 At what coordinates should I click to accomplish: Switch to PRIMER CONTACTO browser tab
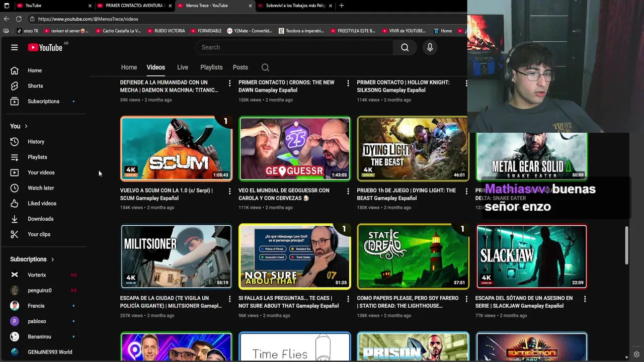click(x=134, y=6)
